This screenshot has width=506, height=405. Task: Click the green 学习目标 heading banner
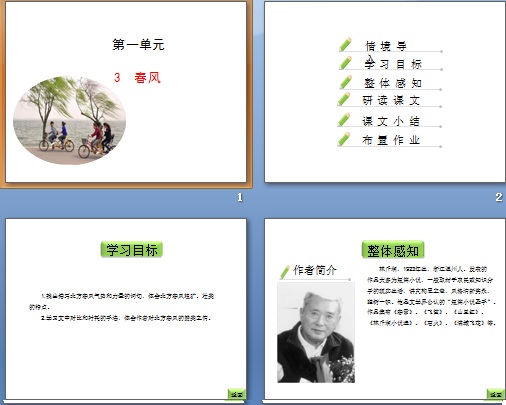tap(132, 250)
